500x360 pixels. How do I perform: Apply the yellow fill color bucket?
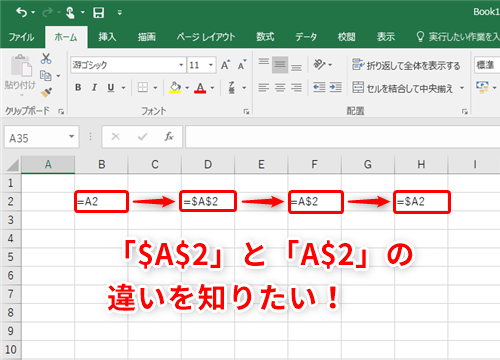[175, 88]
